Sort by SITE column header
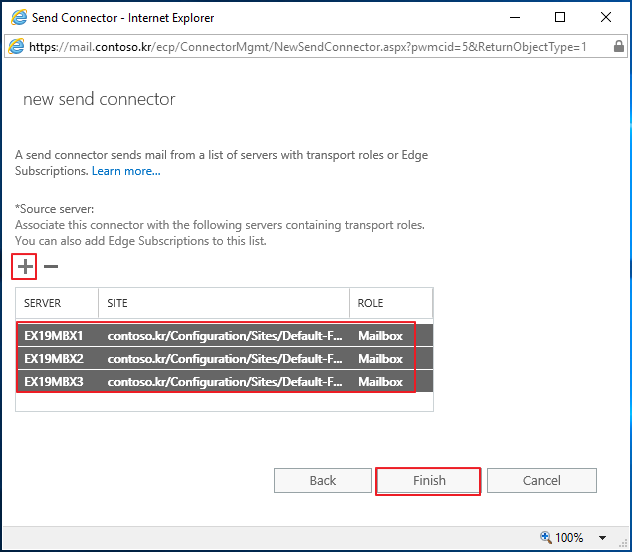Viewport: 632px width, 552px height. tap(224, 303)
